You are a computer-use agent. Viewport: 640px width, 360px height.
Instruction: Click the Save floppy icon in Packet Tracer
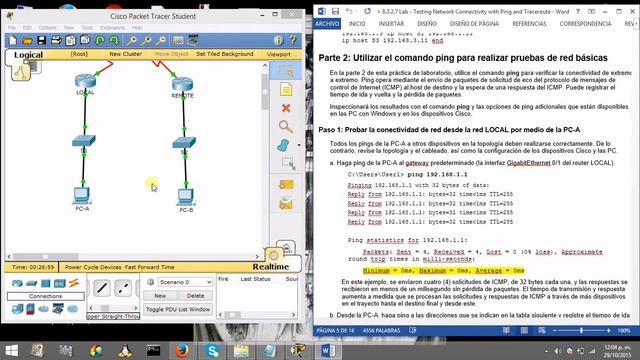click(41, 40)
